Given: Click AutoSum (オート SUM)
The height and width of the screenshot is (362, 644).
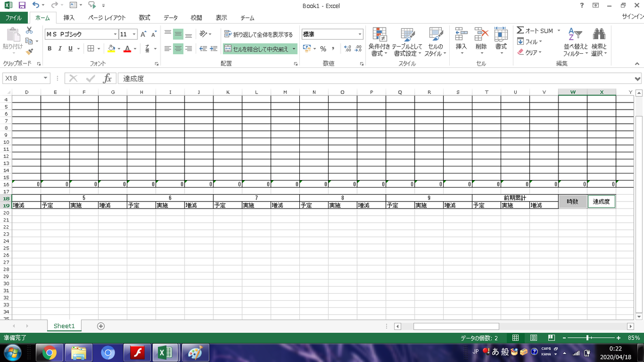Looking at the screenshot, I should click(535, 31).
